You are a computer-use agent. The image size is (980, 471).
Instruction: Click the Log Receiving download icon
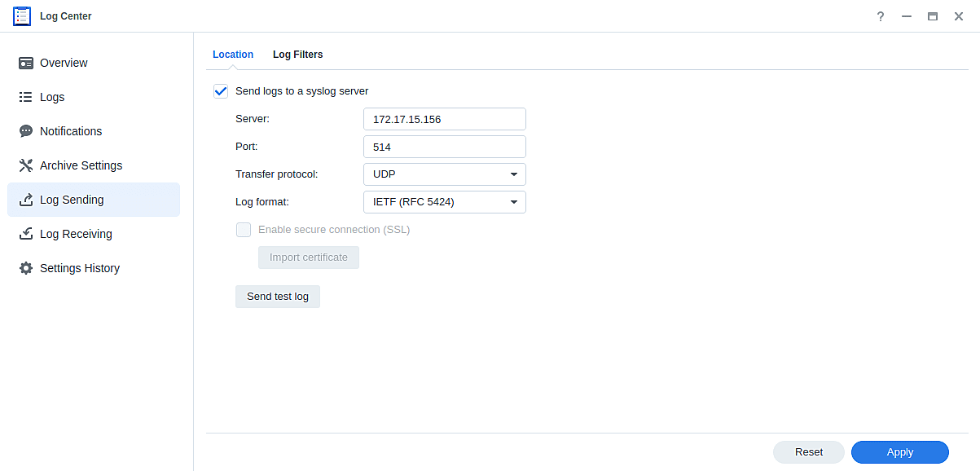pos(25,234)
